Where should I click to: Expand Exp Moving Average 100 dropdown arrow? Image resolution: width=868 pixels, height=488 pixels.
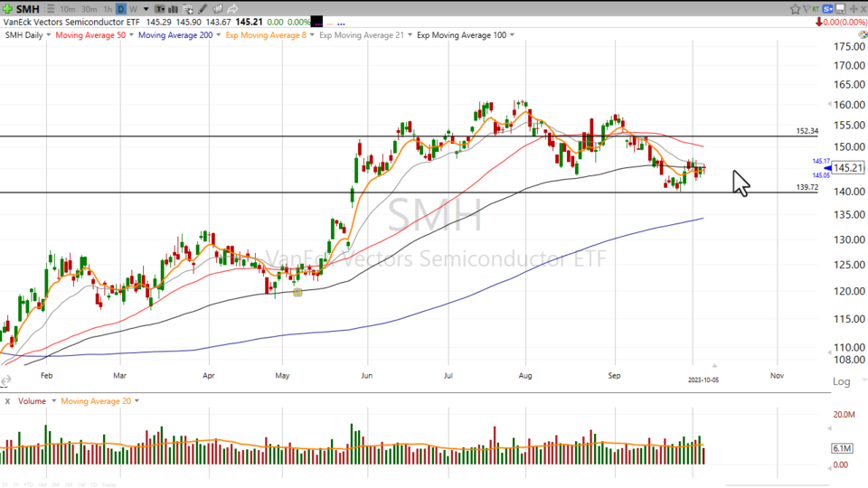point(512,35)
